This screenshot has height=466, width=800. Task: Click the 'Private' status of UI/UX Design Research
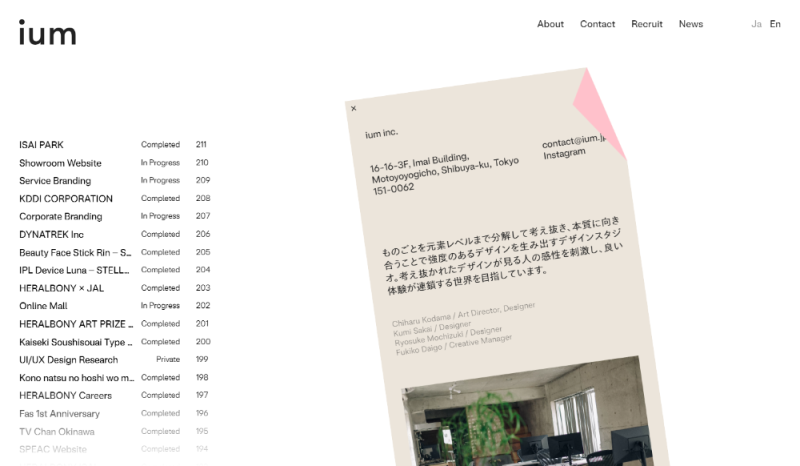click(x=168, y=359)
